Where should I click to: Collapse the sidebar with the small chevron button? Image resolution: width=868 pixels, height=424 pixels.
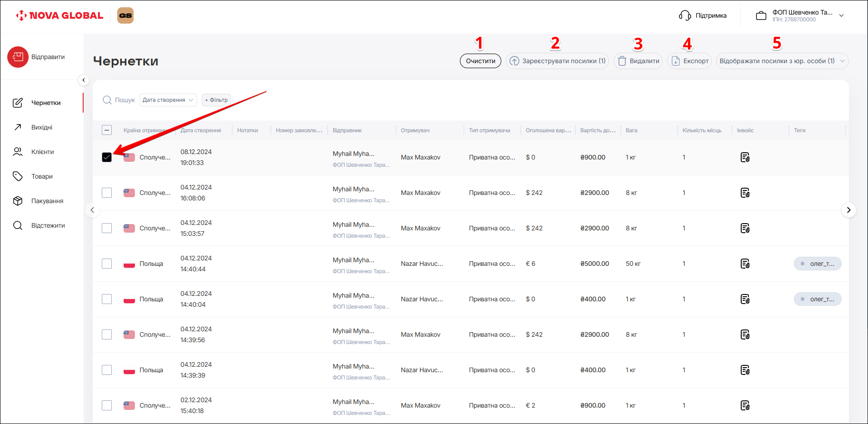84,80
